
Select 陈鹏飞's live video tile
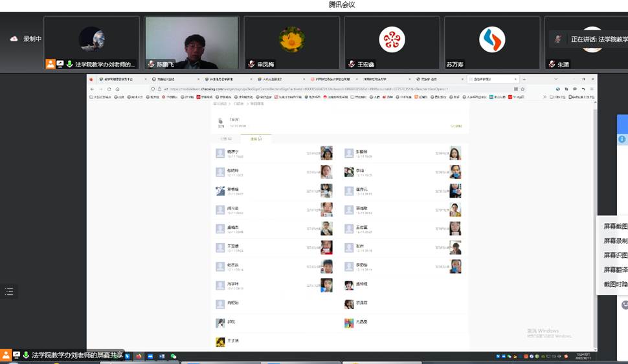192,43
